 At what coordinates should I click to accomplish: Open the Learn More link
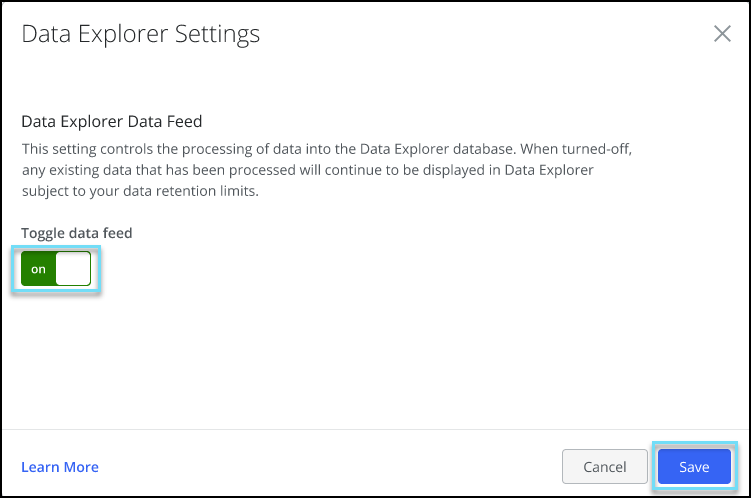[60, 467]
